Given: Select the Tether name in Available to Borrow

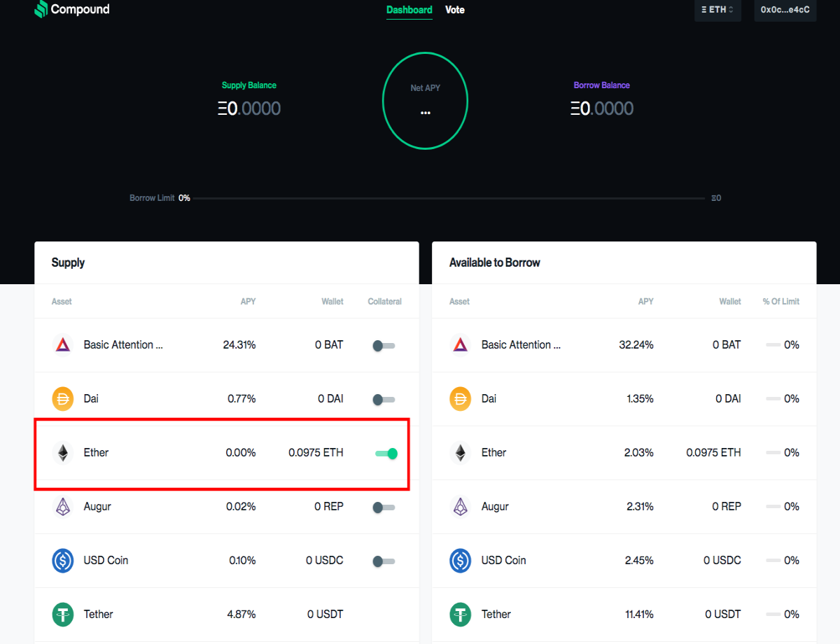Looking at the screenshot, I should 496,614.
